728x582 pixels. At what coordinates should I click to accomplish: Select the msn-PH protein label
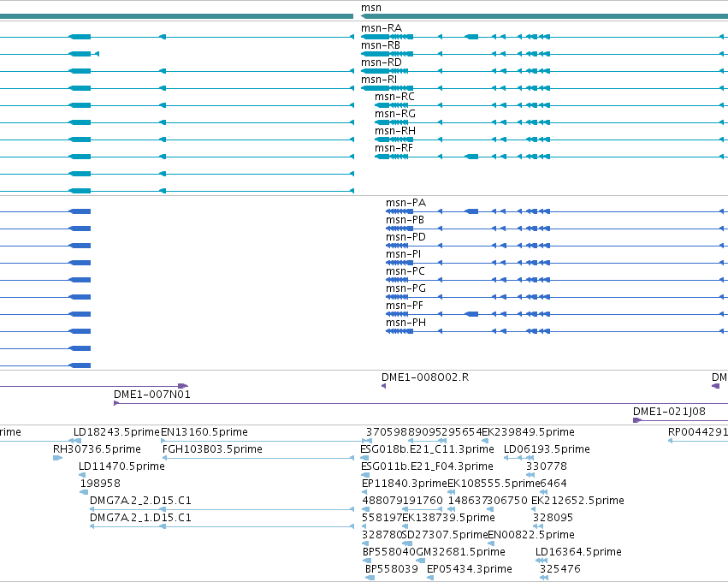coord(405,323)
